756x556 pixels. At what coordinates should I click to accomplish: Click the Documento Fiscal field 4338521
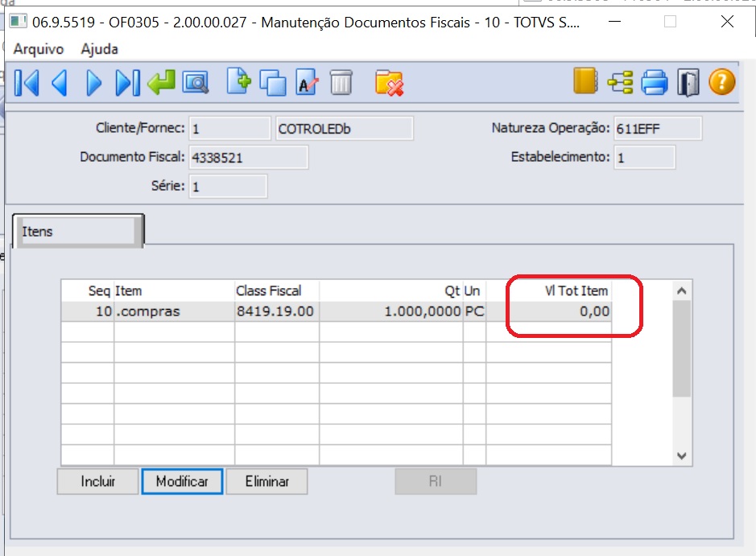coord(248,158)
